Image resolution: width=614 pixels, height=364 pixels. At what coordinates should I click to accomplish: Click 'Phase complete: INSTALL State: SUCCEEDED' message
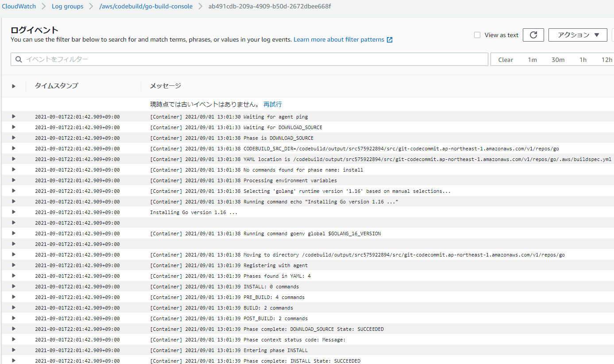coord(255,361)
